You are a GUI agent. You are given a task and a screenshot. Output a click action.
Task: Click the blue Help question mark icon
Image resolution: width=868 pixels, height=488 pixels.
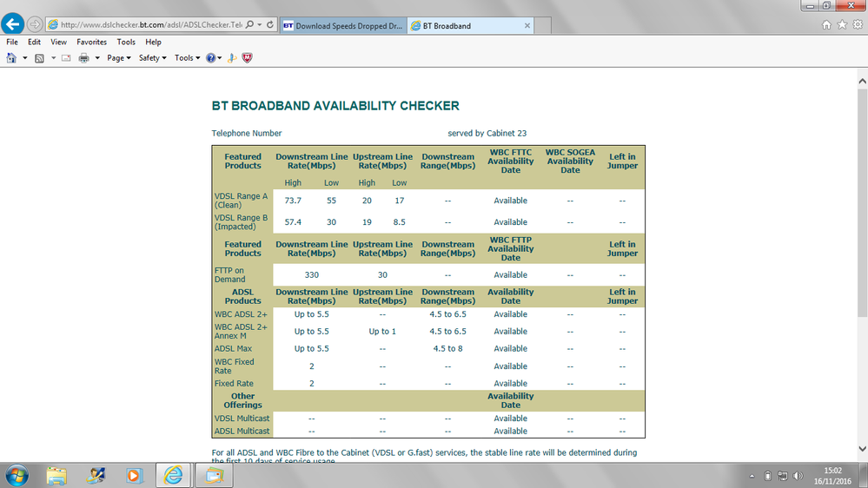point(210,58)
